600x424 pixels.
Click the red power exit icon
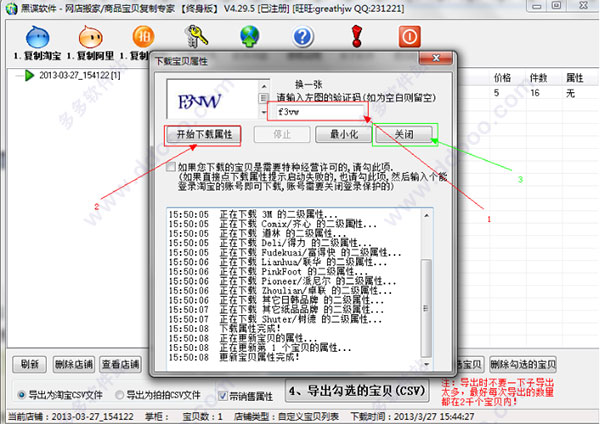coord(409,37)
